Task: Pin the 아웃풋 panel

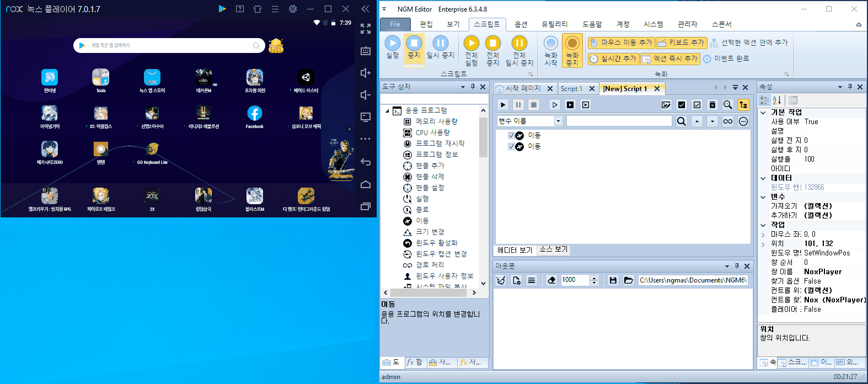Action: [737, 266]
